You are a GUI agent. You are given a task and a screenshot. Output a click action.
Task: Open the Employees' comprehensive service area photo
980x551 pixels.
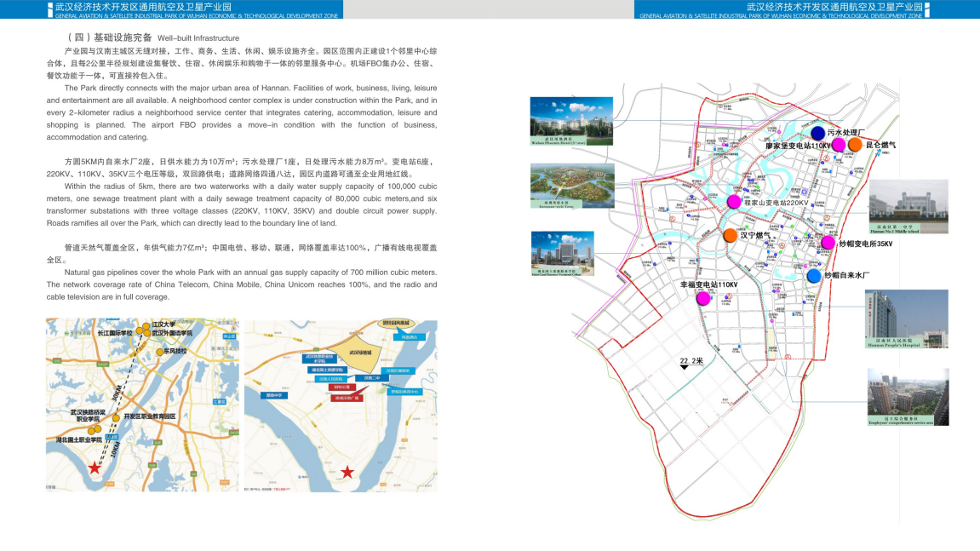coord(908,397)
